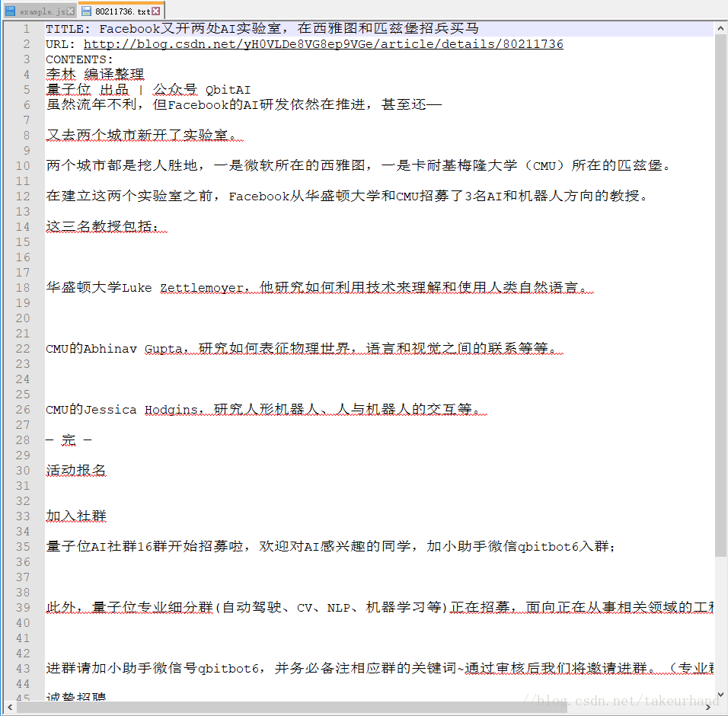
Task: Click the text '诚挚招聘' on line 45
Action: [76, 697]
